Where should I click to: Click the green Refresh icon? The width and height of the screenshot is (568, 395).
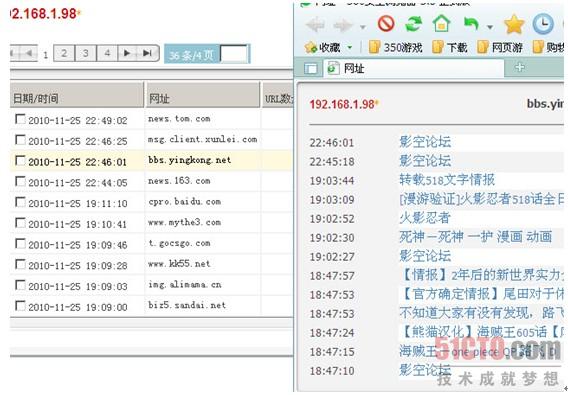414,24
